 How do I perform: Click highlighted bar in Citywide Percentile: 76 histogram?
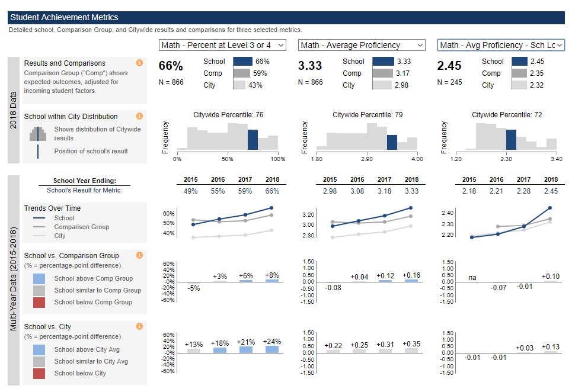[x=253, y=140]
